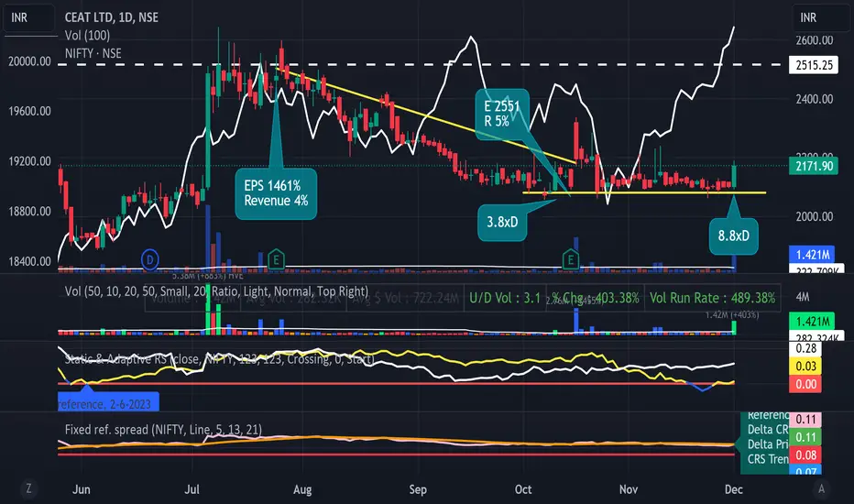This screenshot has width=854, height=504.
Task: Click the Dec label on time axis
Action: pos(734,489)
